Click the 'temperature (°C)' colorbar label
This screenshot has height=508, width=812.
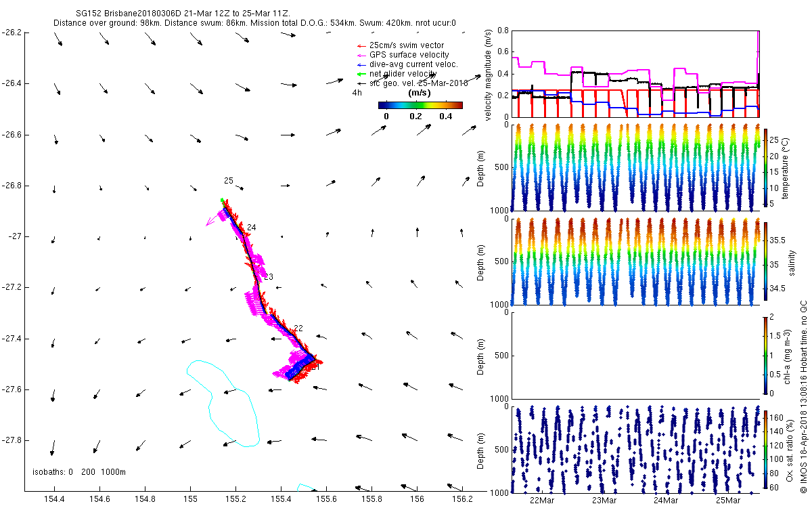coord(784,167)
